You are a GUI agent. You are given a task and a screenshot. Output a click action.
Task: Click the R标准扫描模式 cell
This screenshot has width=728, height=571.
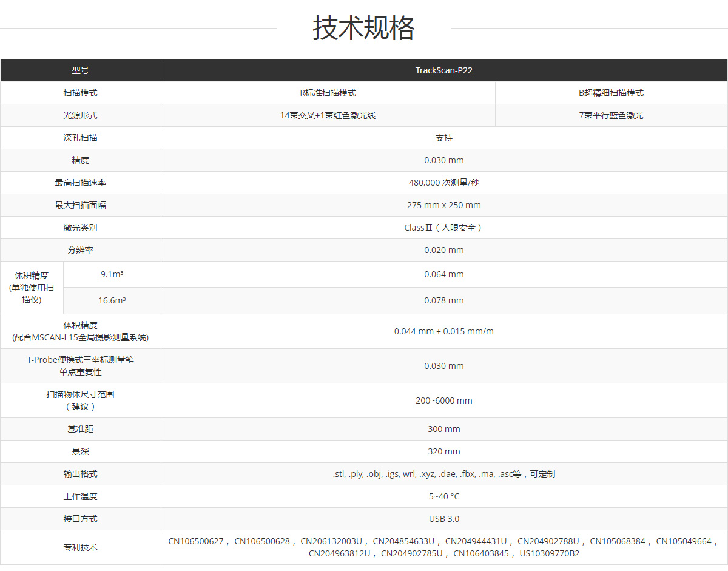328,92
